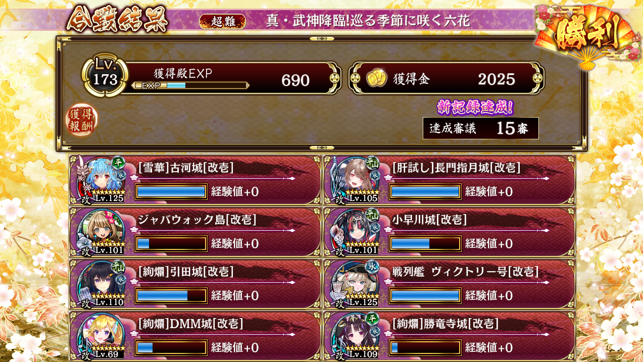Click the 達成審議 15審 record box

coord(481,128)
